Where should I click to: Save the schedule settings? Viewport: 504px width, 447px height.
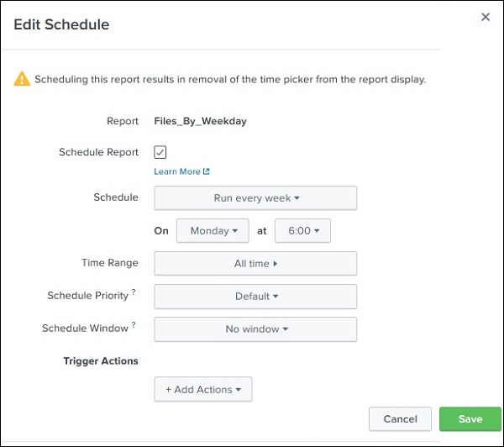click(470, 419)
